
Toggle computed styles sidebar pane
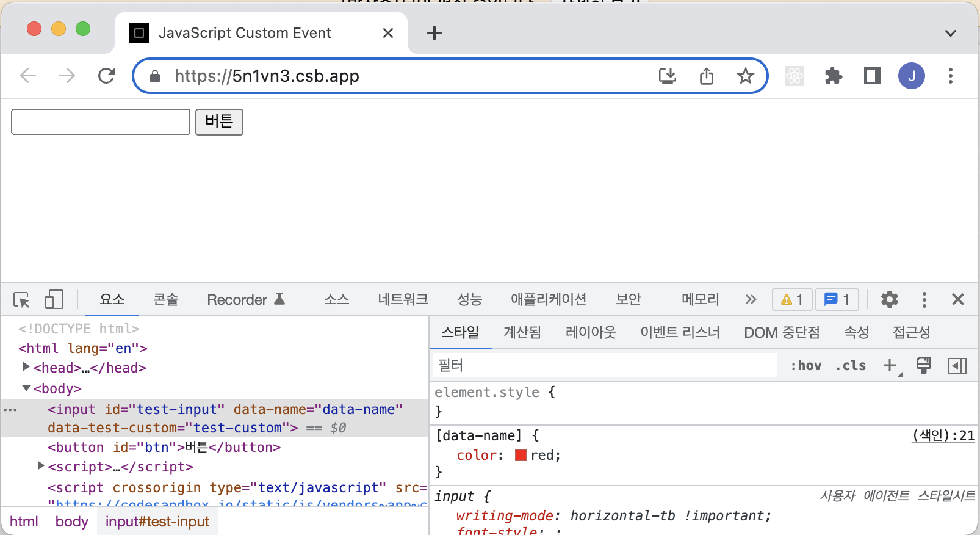(957, 365)
